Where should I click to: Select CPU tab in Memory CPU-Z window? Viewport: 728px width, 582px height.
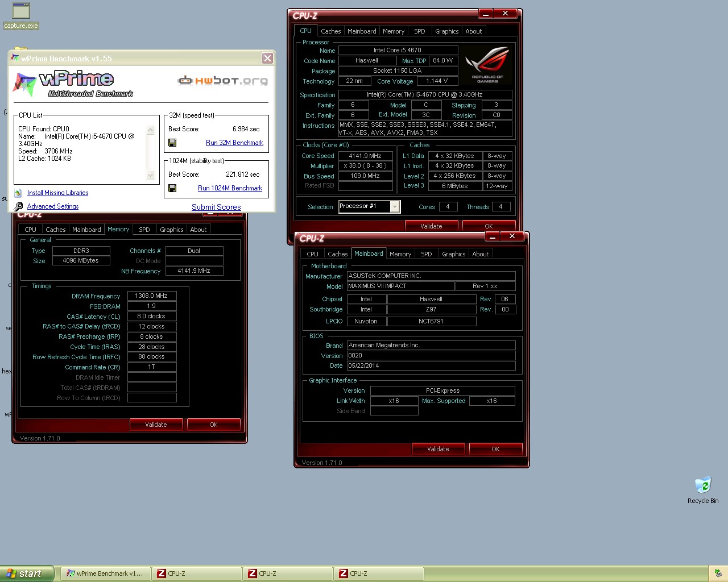coord(31,230)
